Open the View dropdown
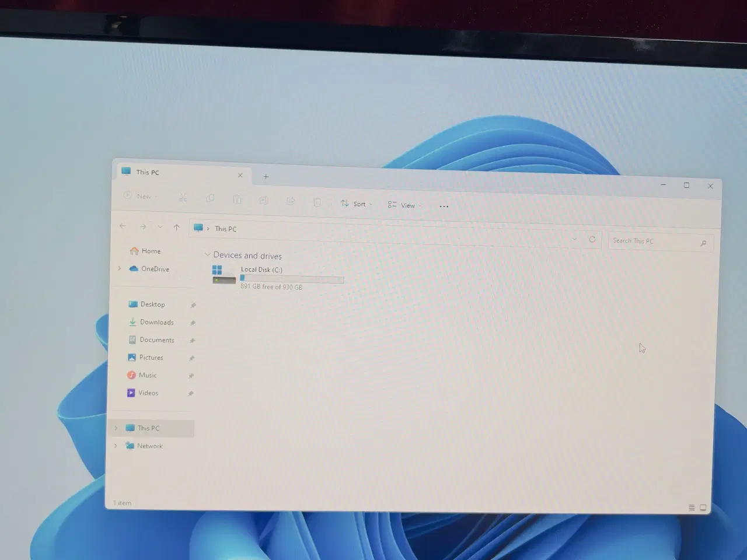This screenshot has height=560, width=747. 404,205
